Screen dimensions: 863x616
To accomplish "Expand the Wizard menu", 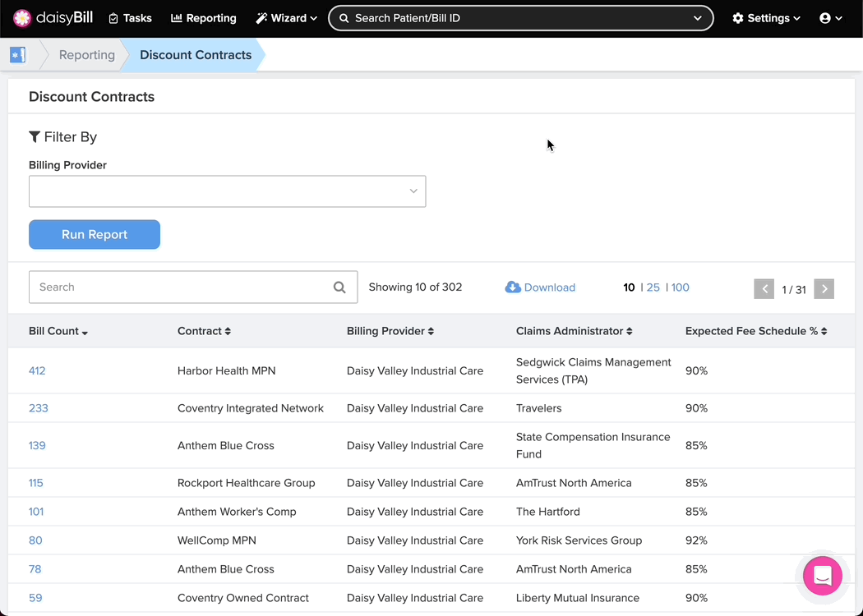I will pyautogui.click(x=287, y=18).
